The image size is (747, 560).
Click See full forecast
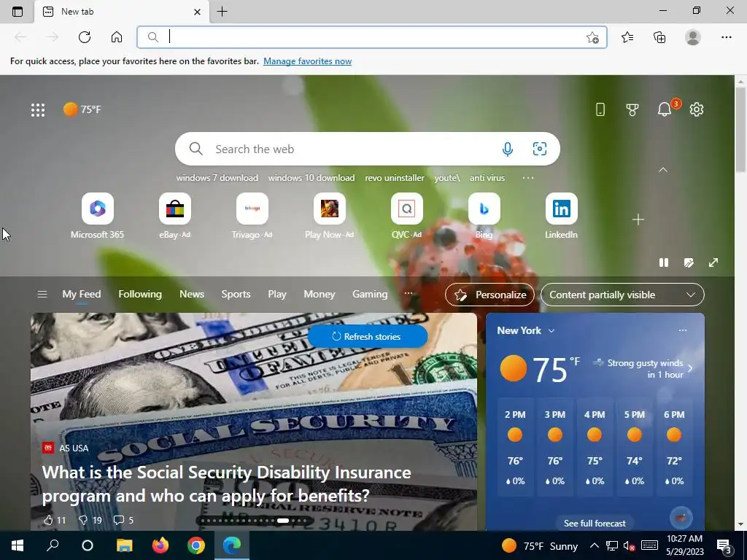(595, 523)
